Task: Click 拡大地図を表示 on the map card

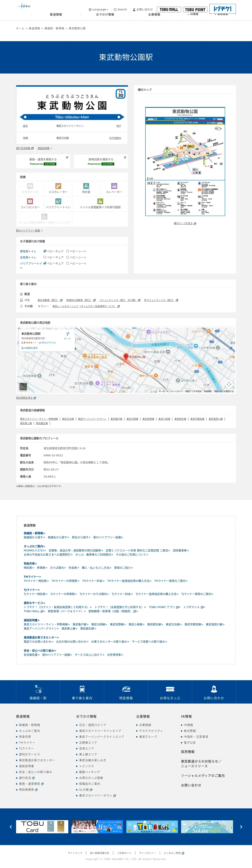Action: click(30, 348)
